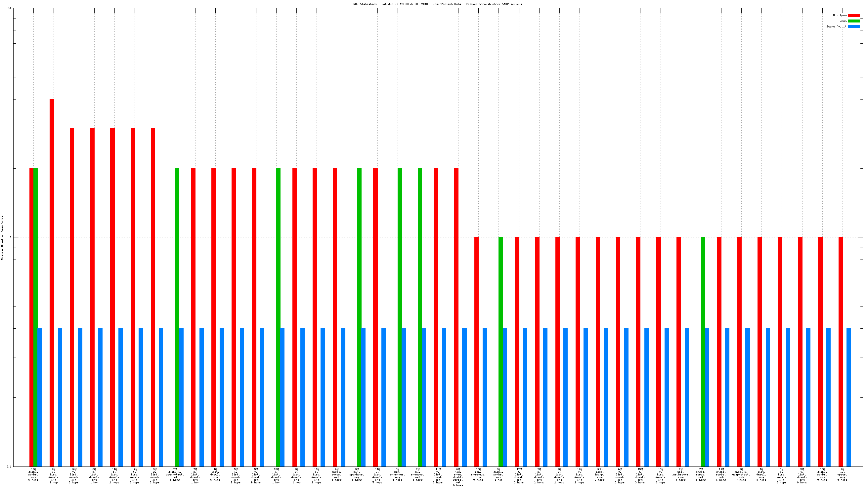Click the RBL Statistics chart title
The height and width of the screenshot is (488, 868).
pos(437,4)
